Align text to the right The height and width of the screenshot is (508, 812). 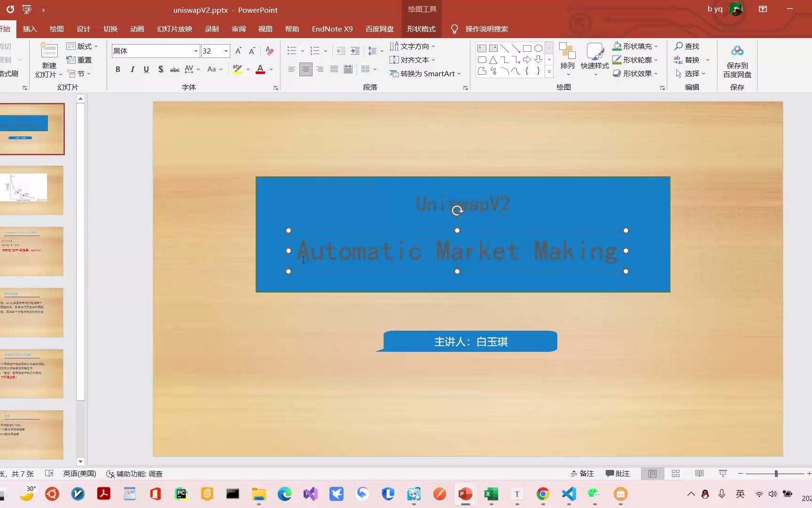pos(320,69)
